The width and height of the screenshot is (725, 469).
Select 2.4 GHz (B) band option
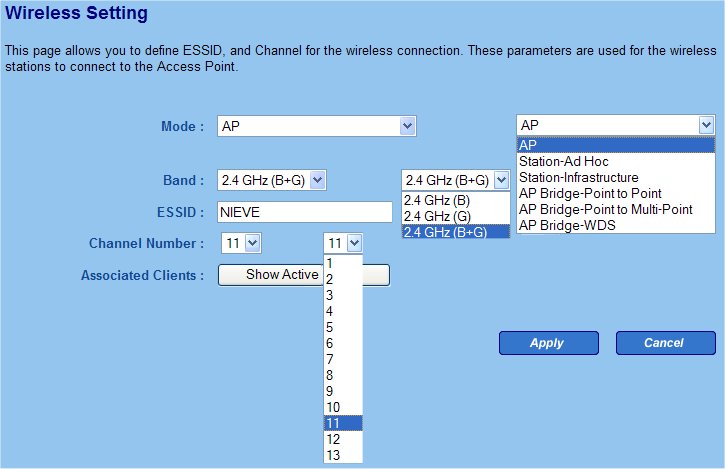(443, 199)
